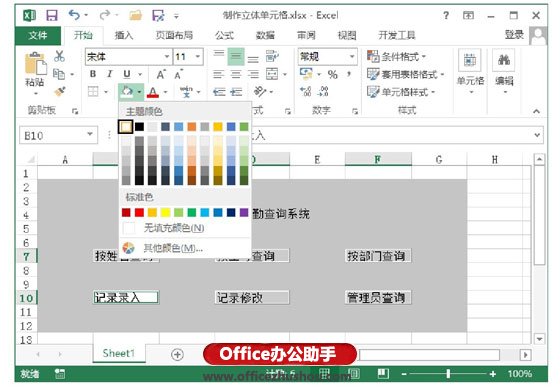The image size is (560, 392).
Task: Toggle middle vertical alignment
Action: (236, 56)
